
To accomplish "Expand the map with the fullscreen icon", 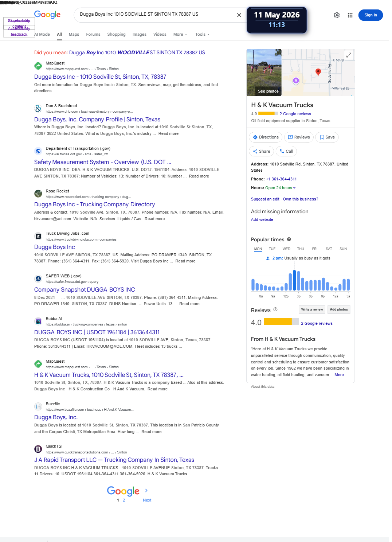I will tap(349, 55).
